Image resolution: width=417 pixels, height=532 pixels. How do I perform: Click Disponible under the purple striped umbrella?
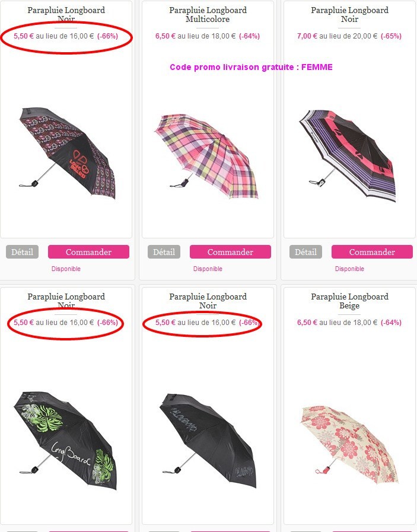click(349, 269)
